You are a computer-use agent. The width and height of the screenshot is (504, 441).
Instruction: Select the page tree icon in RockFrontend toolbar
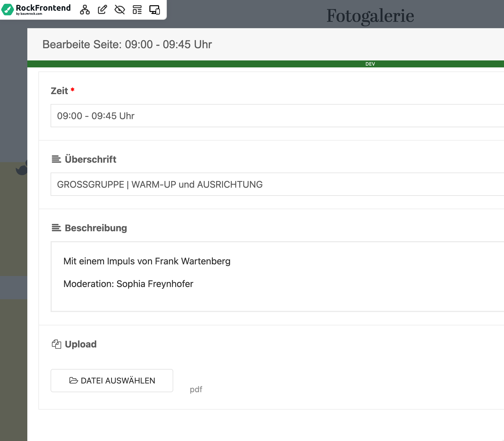pos(85,10)
